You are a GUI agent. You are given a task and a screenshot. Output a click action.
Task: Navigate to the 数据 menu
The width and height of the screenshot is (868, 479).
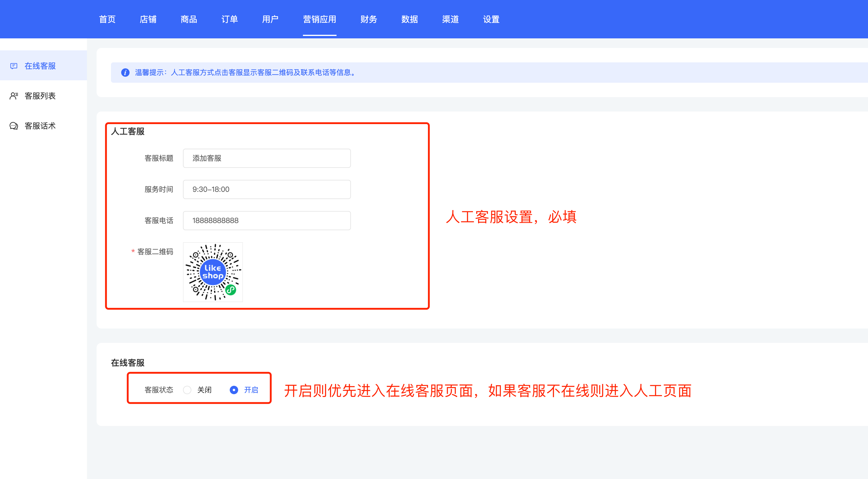coord(409,19)
